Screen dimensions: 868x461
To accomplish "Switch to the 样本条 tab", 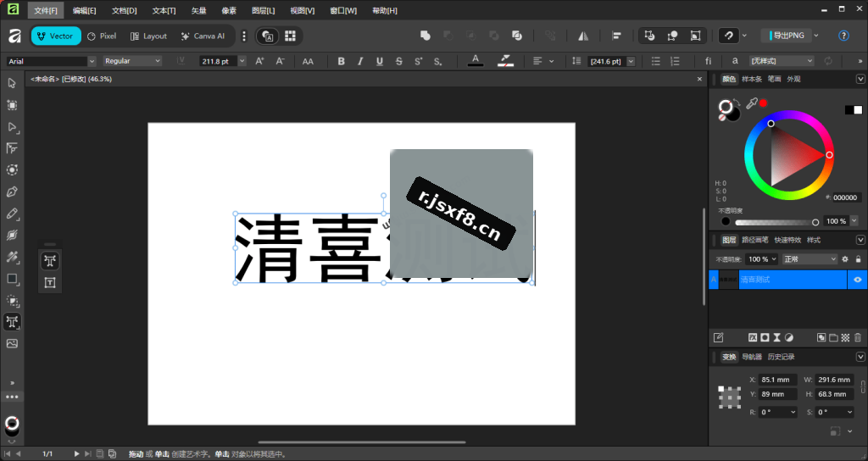I will [752, 79].
